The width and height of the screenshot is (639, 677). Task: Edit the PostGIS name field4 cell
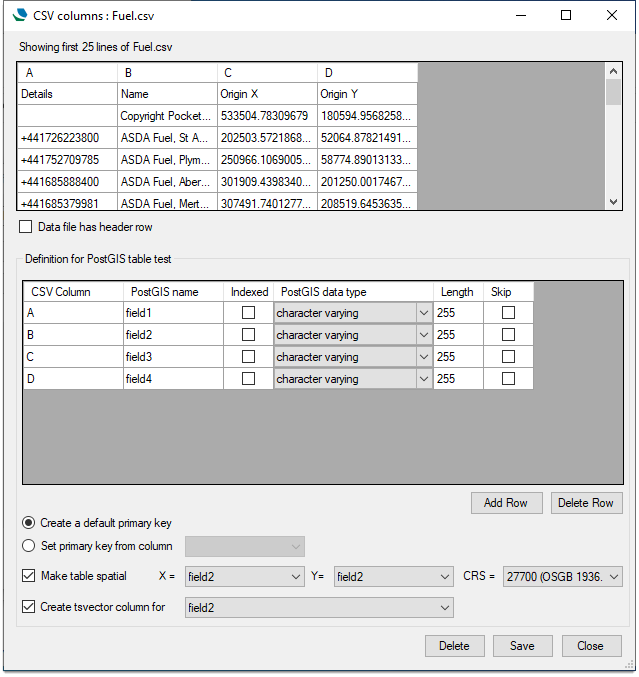172,379
